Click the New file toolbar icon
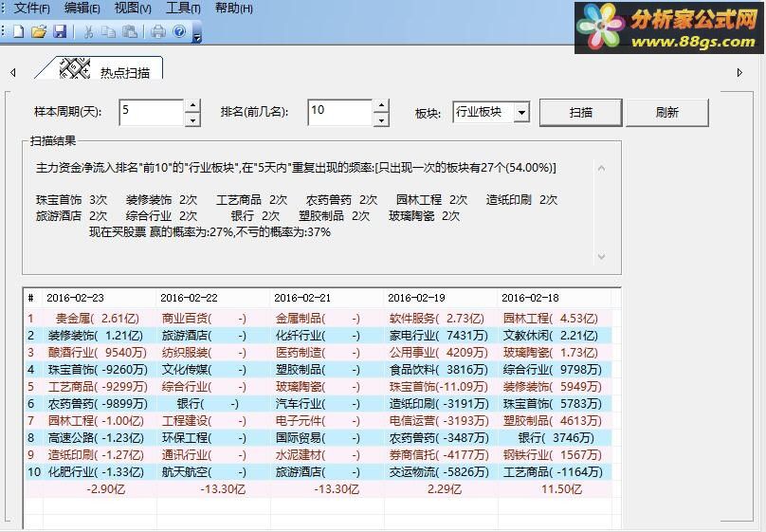The height and width of the screenshot is (532, 766). pyautogui.click(x=18, y=31)
